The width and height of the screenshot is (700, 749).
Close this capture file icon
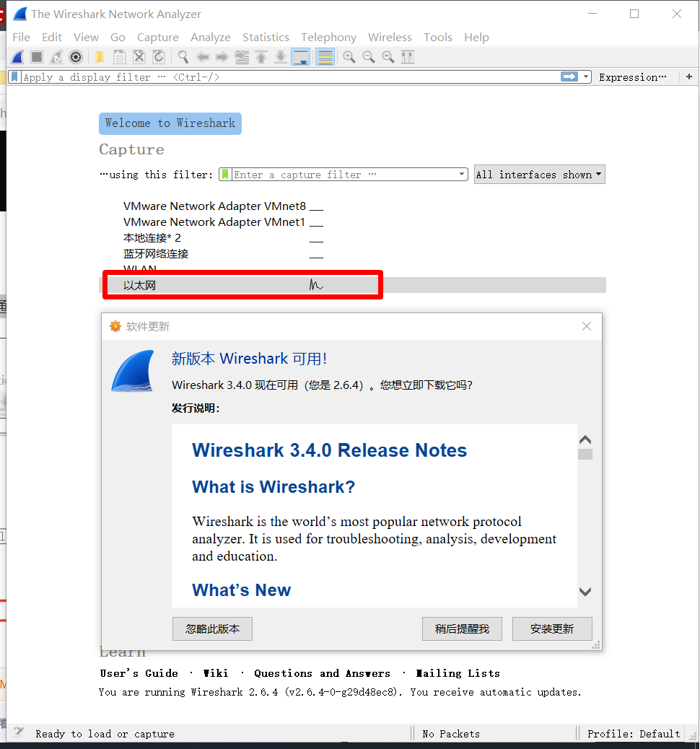coord(139,57)
